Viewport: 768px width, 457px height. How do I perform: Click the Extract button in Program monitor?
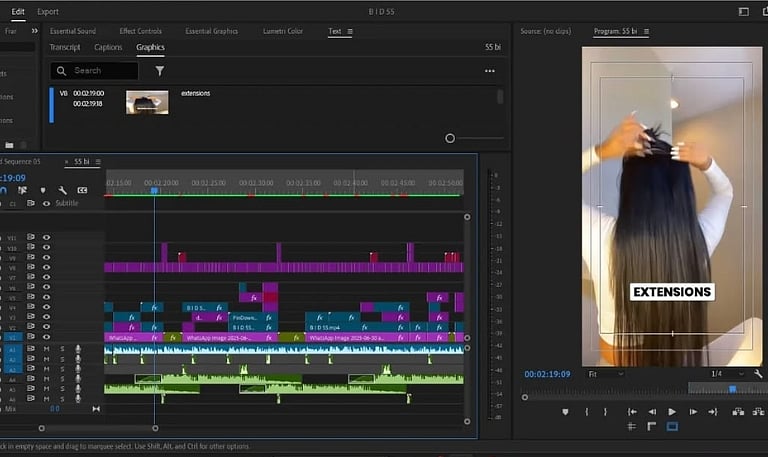point(758,412)
